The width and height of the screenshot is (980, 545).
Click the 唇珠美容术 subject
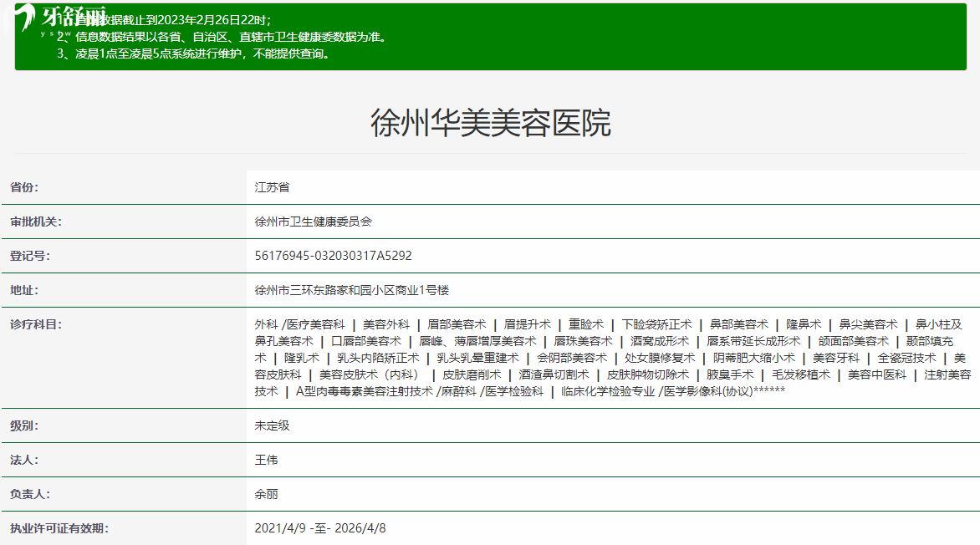(x=583, y=341)
